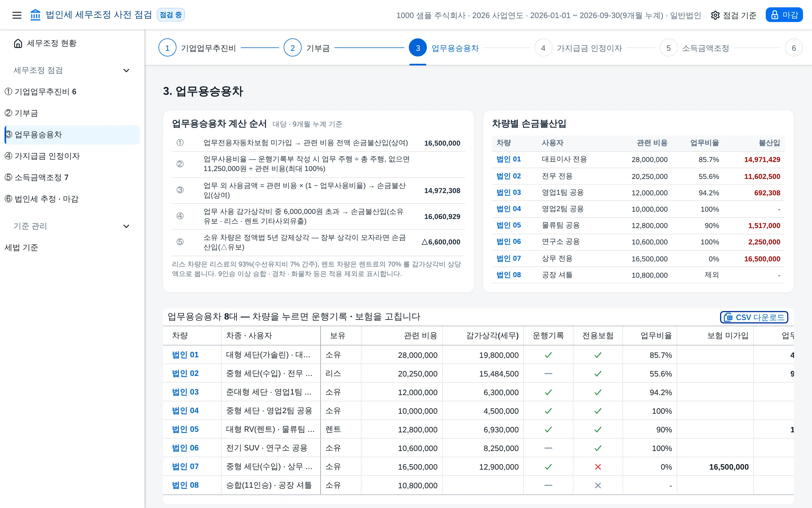The height and width of the screenshot is (508, 812).
Task: Click 불산입 amount 14,971,429
Action: pyautogui.click(x=762, y=159)
